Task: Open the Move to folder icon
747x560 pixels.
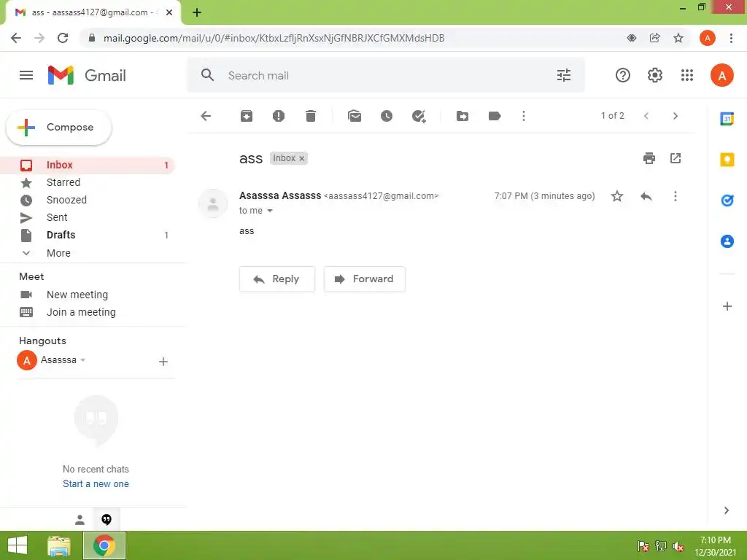Action: [462, 116]
